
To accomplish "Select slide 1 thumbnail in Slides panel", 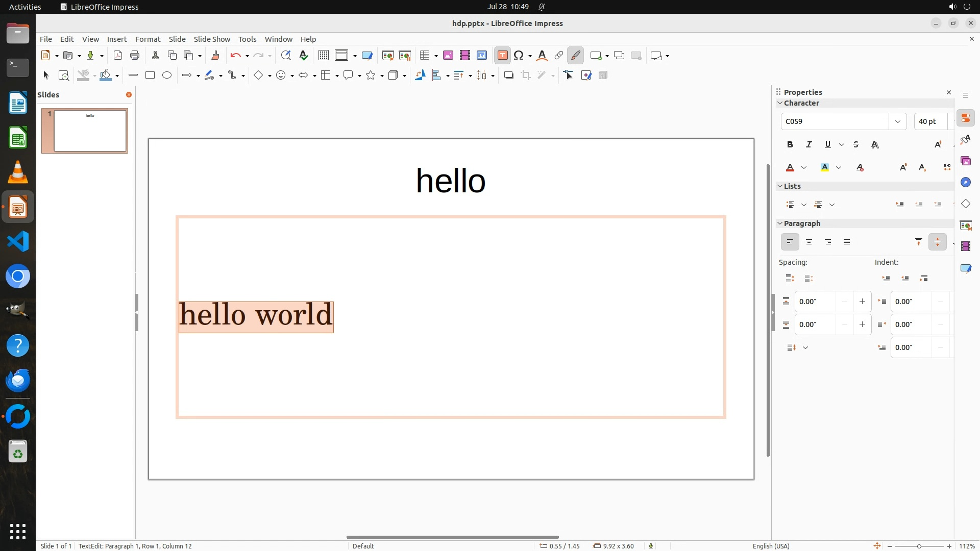I will pos(90,131).
